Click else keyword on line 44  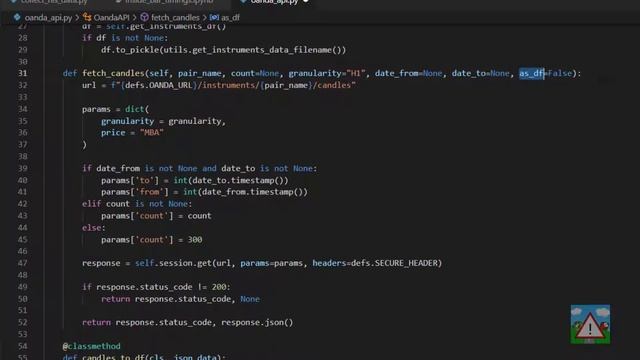tap(91, 228)
